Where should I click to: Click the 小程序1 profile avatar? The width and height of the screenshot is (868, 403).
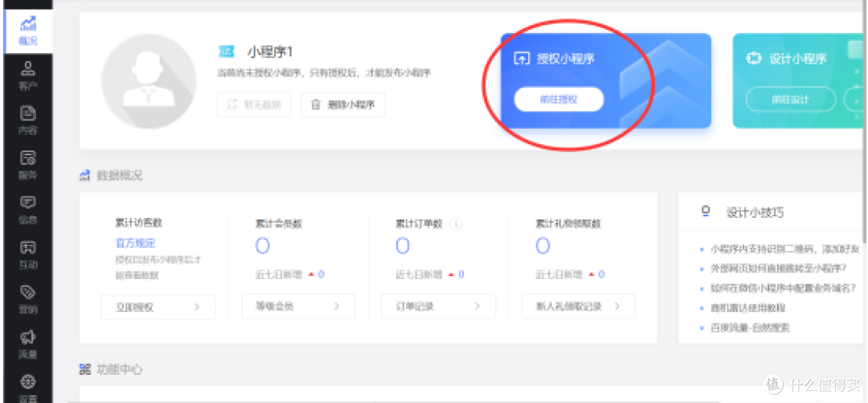(x=149, y=81)
